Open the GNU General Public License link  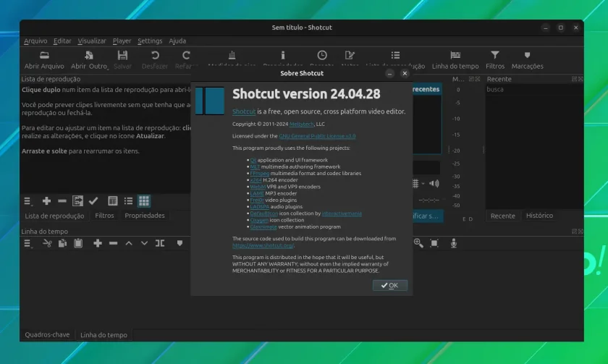(x=317, y=136)
